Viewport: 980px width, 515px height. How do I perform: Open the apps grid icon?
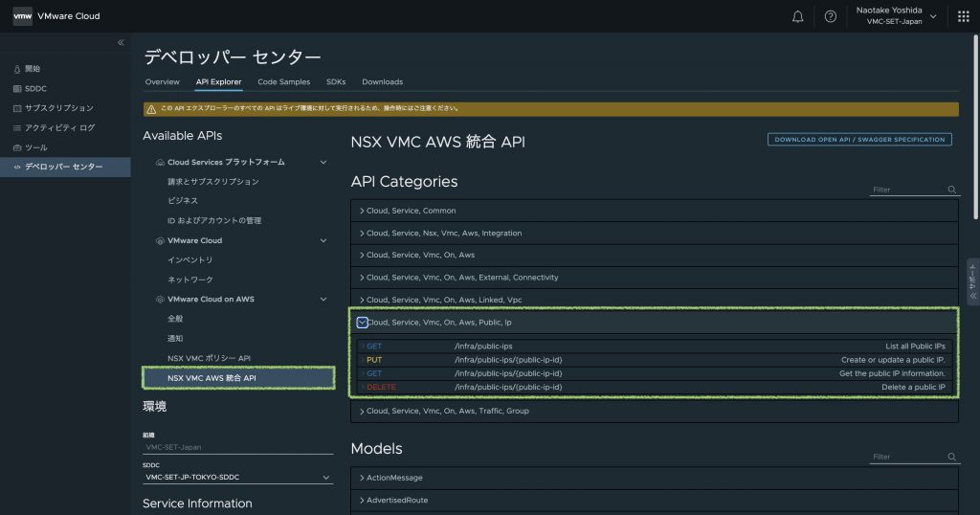click(963, 16)
